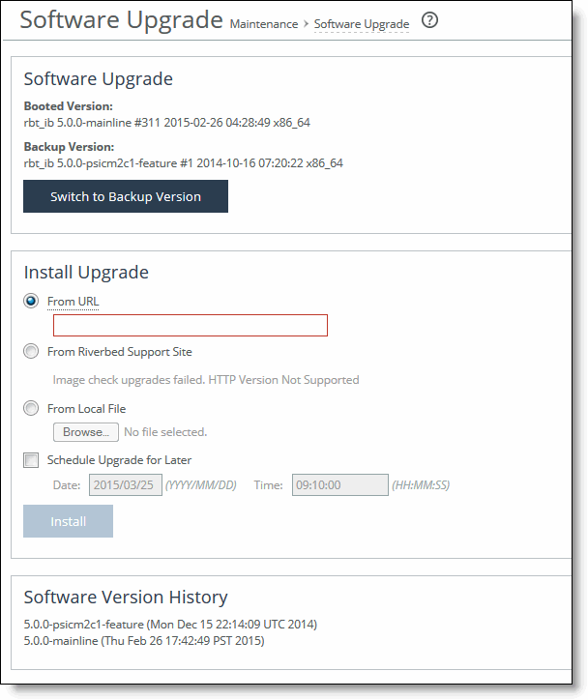Image resolution: width=588 pixels, height=700 pixels.
Task: Open the help question mark icon
Action: pyautogui.click(x=429, y=20)
